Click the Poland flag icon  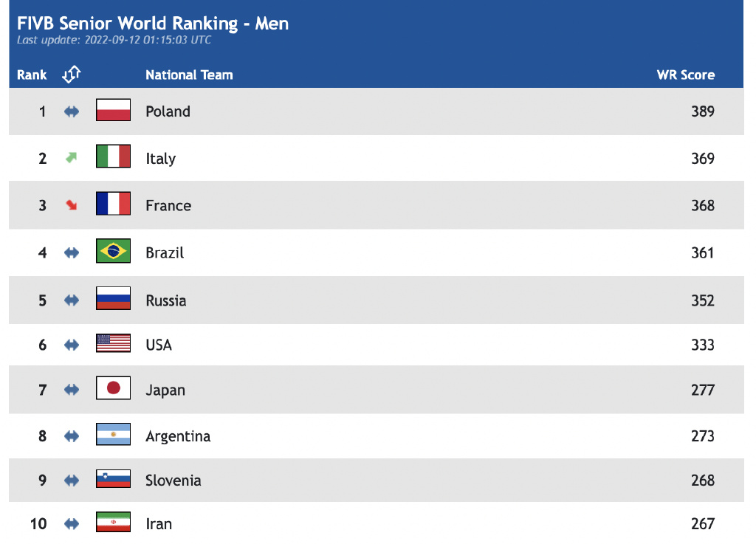point(113,111)
